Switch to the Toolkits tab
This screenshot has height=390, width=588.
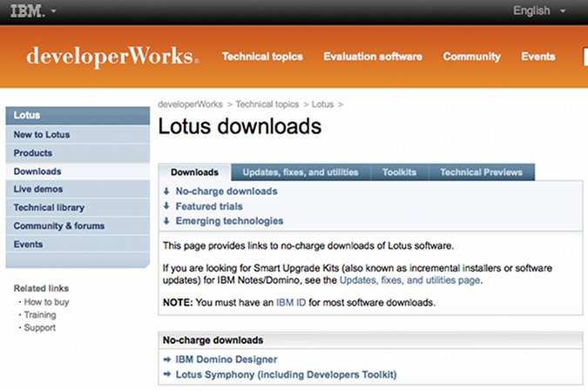click(399, 172)
